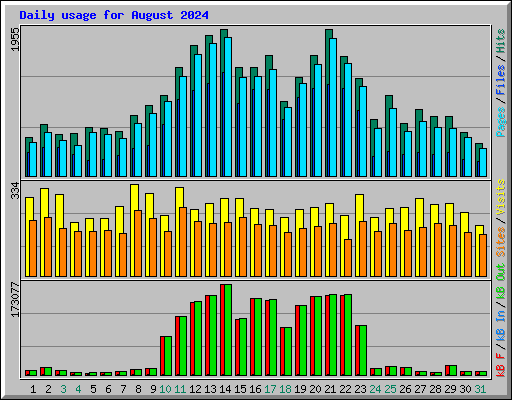Click day 1 on the x-axis
512x400 pixels.
(x=33, y=389)
